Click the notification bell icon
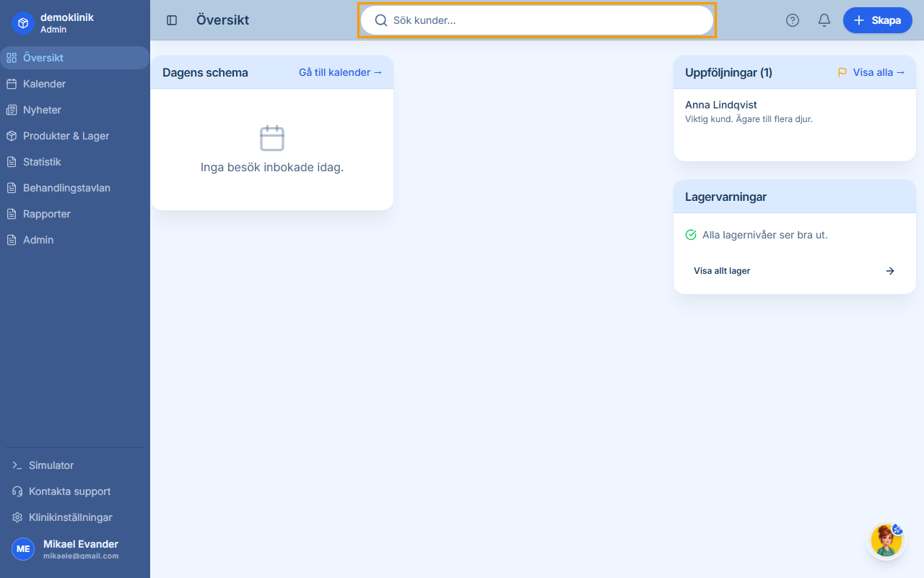The width and height of the screenshot is (924, 578). coord(824,20)
